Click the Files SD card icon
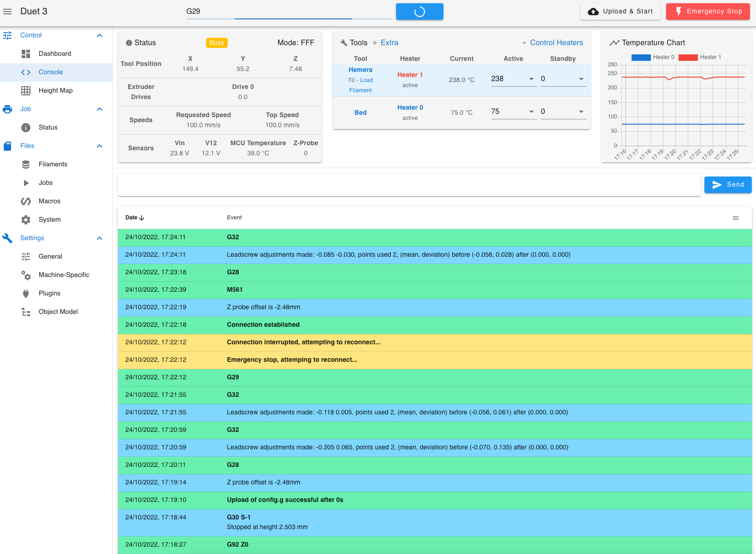Viewport: 756px width, 554px height. (7, 146)
